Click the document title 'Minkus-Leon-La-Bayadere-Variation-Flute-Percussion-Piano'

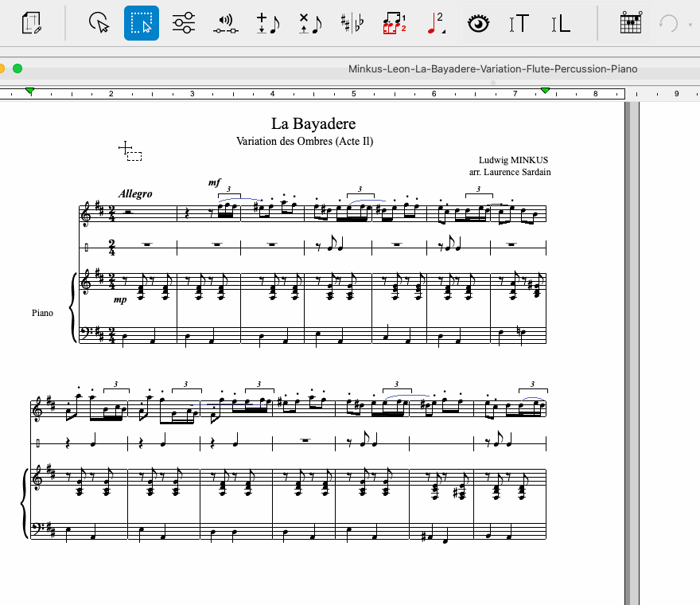[x=492, y=68]
